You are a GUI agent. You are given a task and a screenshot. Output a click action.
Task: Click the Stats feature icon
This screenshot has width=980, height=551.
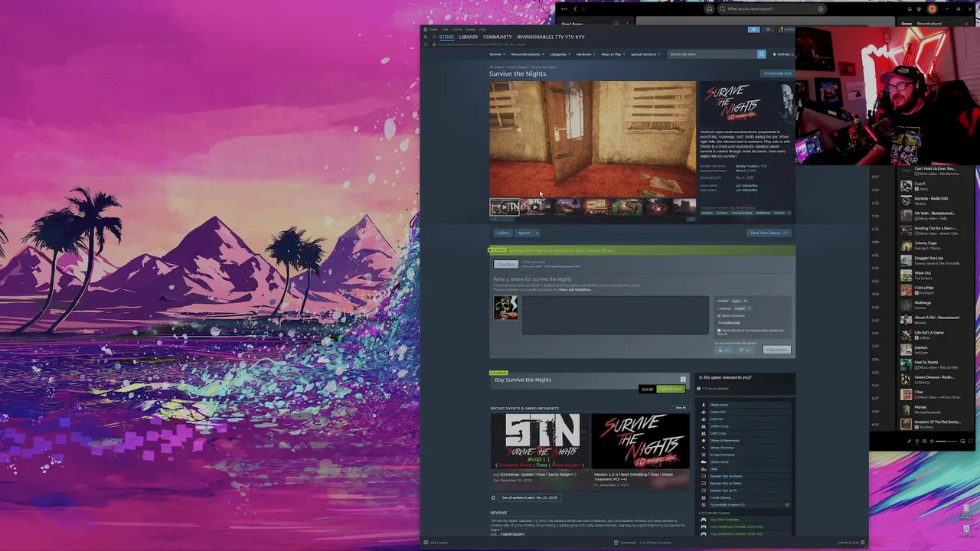click(704, 469)
